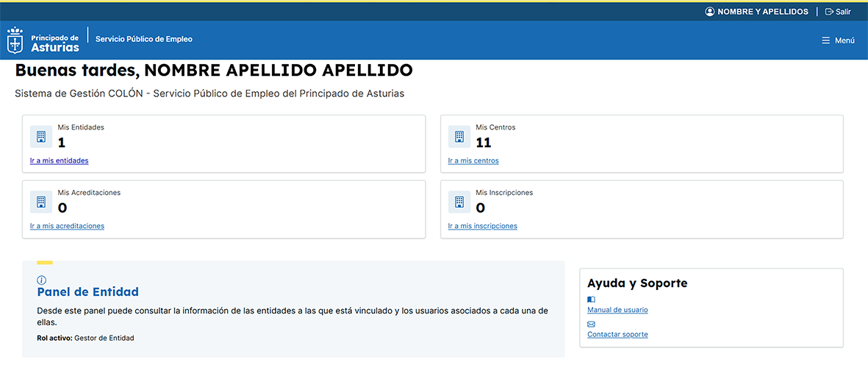Image resolution: width=868 pixels, height=390 pixels.
Task: Click the Mis Entidades building icon
Action: coord(41,137)
